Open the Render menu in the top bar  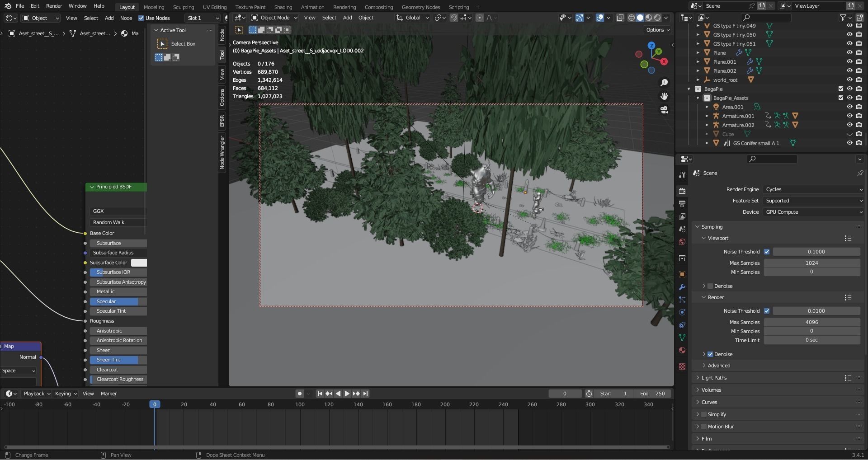(54, 6)
